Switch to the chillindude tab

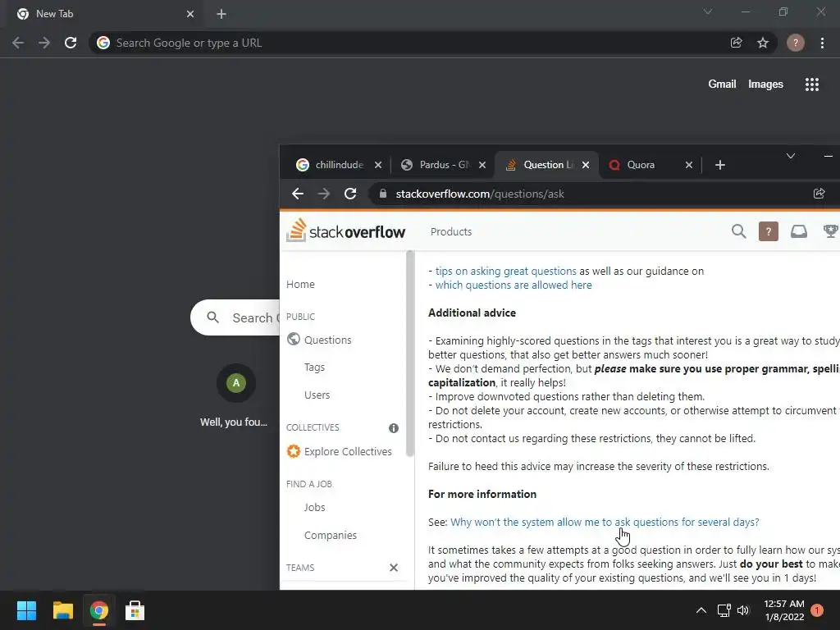point(339,165)
